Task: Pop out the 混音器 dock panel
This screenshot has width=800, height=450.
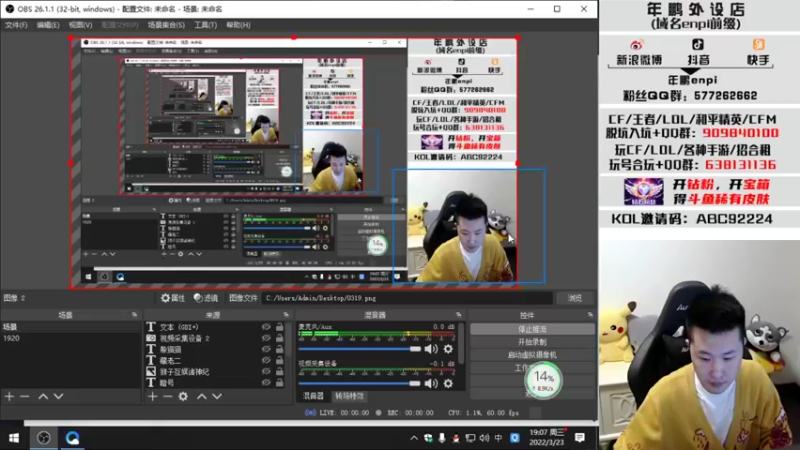Action: tap(459, 315)
